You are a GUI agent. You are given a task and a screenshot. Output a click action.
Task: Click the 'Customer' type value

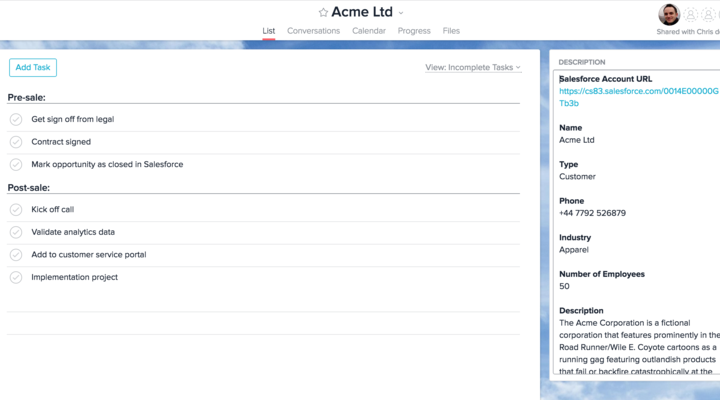point(577,176)
